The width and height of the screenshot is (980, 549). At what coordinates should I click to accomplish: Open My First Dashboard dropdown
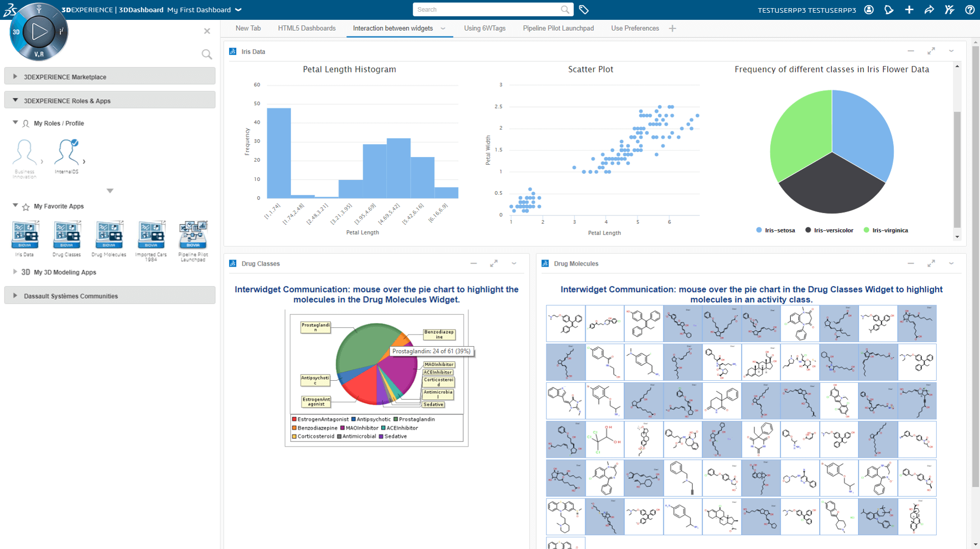click(238, 10)
